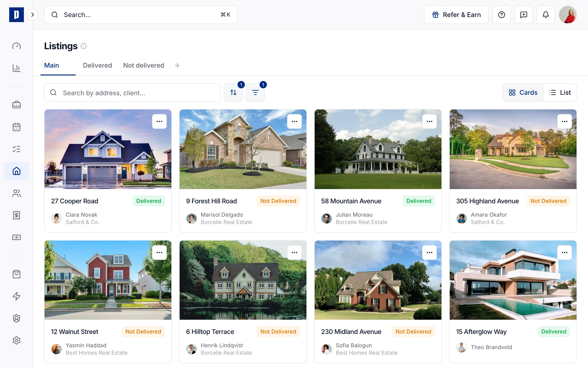
Task: Open the dashboard gauge icon in the sidebar
Action: coord(16,46)
